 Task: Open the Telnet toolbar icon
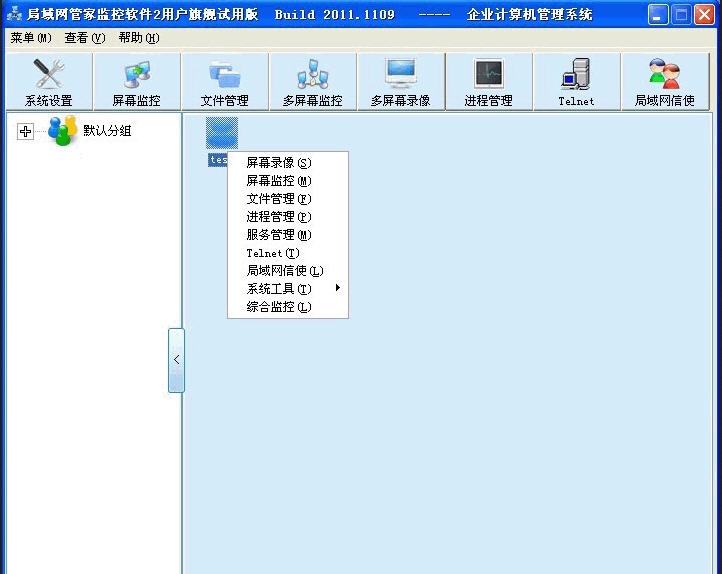[x=576, y=81]
